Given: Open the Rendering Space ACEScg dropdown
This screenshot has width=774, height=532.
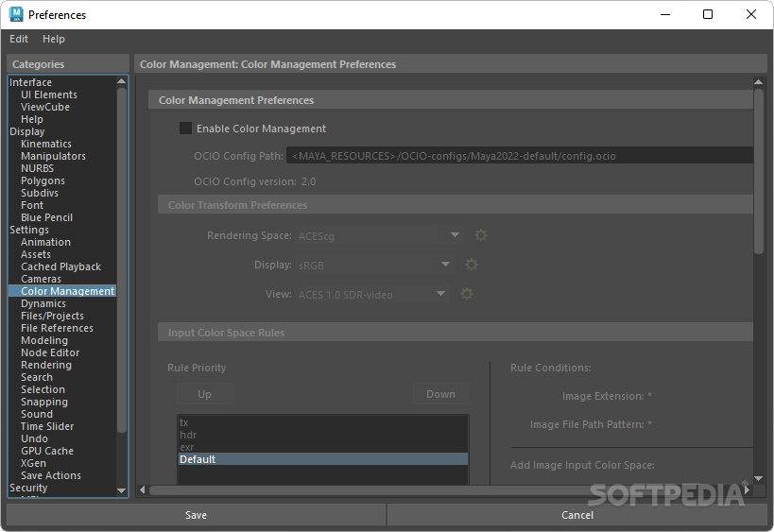Looking at the screenshot, I should [x=380, y=236].
